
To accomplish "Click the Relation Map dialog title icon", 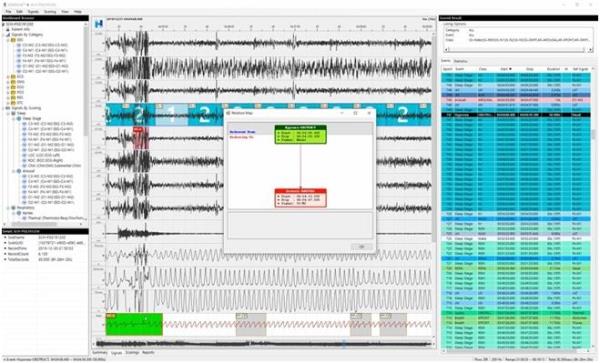I will point(228,113).
